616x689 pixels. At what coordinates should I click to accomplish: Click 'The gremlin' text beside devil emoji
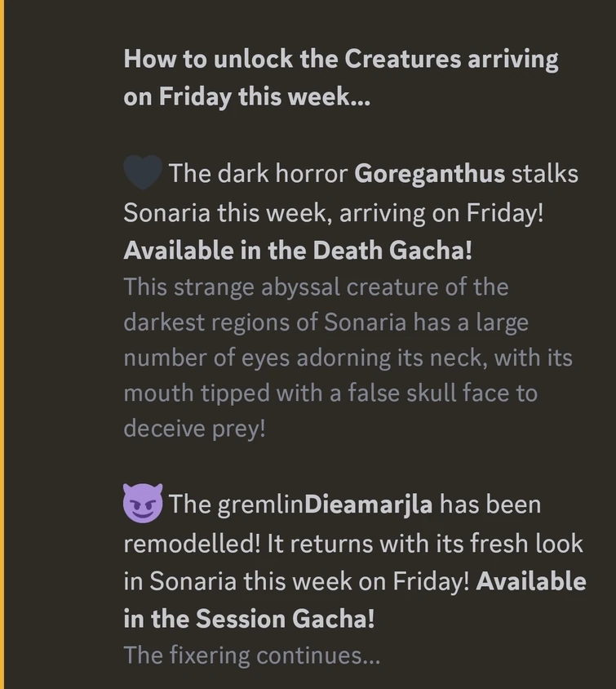pos(236,504)
